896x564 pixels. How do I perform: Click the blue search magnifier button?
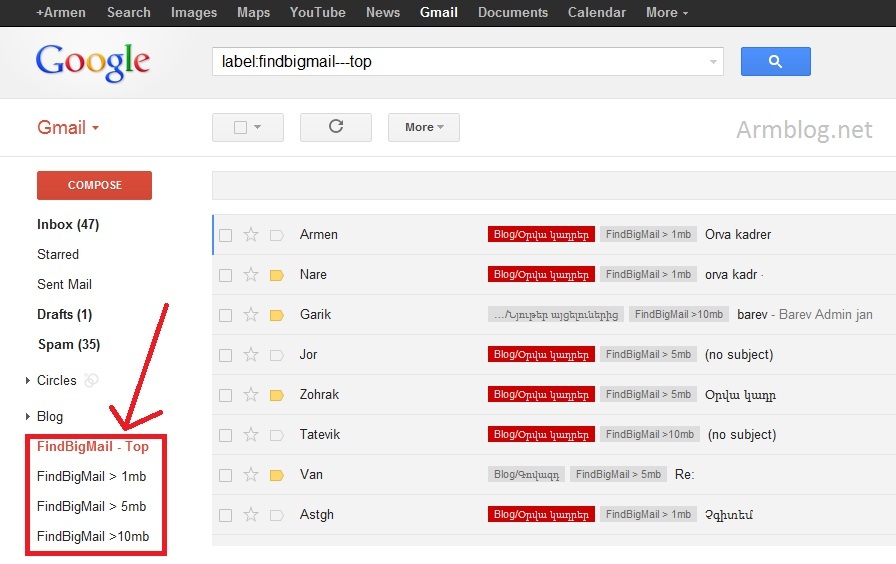point(775,61)
